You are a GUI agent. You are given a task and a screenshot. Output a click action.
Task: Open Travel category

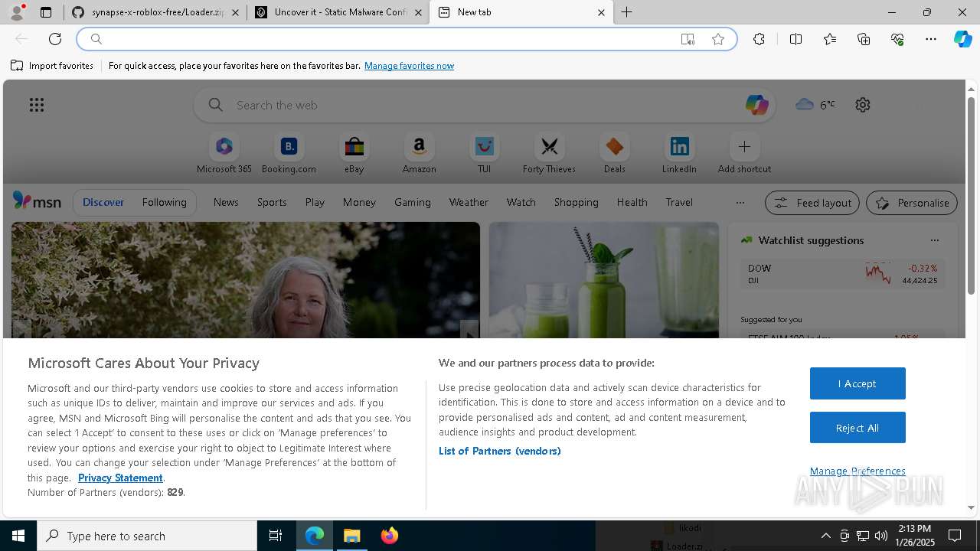pyautogui.click(x=679, y=202)
